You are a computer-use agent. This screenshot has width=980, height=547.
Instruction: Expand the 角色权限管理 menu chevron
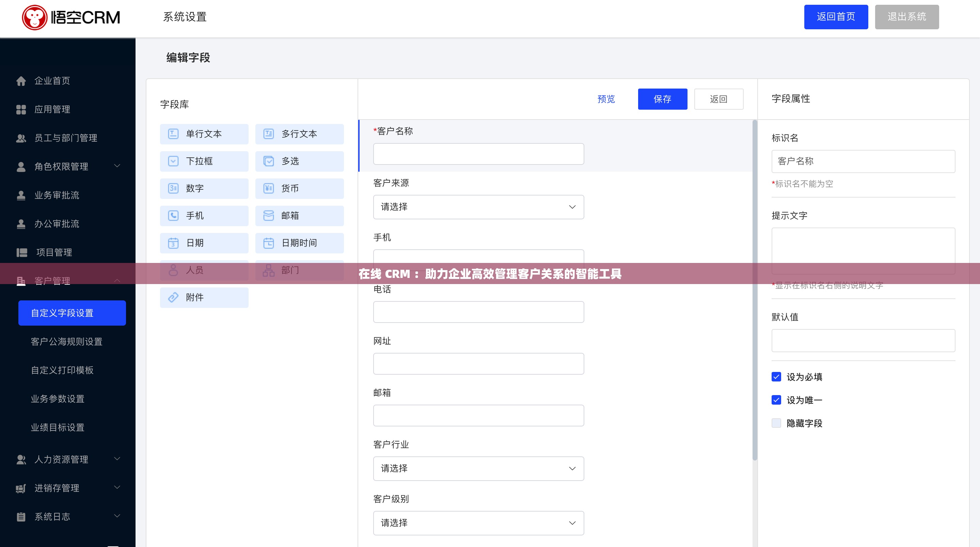point(117,166)
